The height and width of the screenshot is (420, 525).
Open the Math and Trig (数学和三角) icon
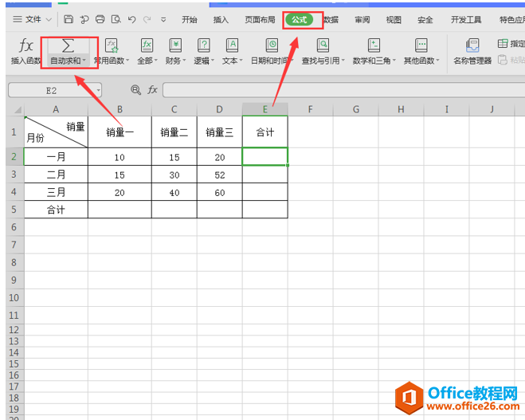pyautogui.click(x=374, y=45)
